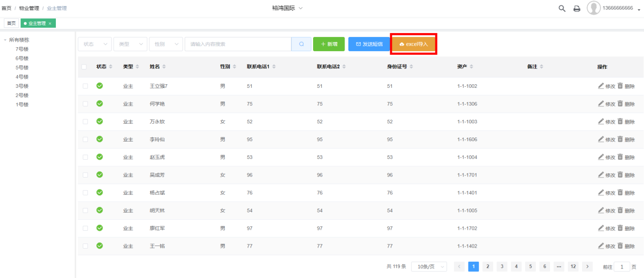Click edit pencil icon for 王立强7 row

(x=601, y=86)
